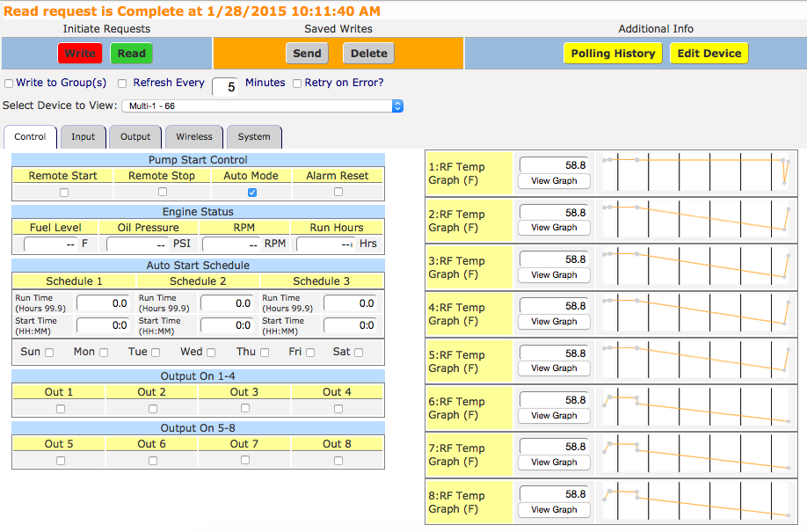The image size is (807, 532).
Task: Delete the saved writes
Action: coord(368,54)
